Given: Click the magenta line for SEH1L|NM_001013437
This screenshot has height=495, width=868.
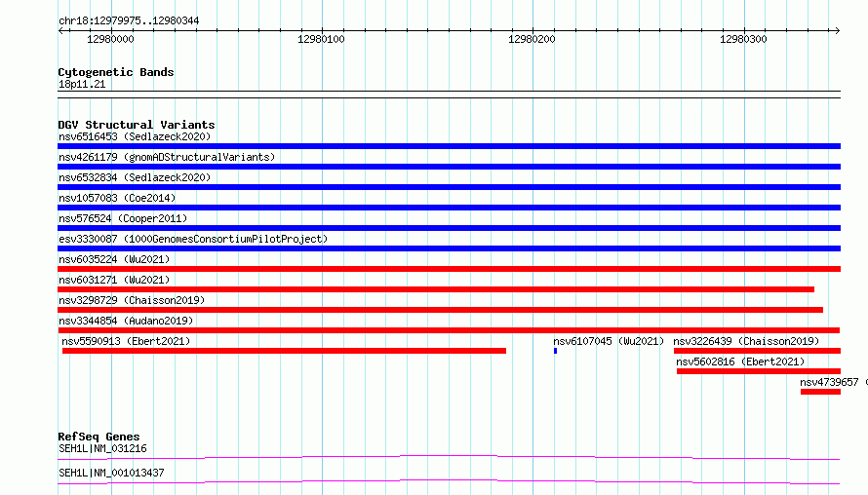Looking at the screenshot, I should (449, 481).
